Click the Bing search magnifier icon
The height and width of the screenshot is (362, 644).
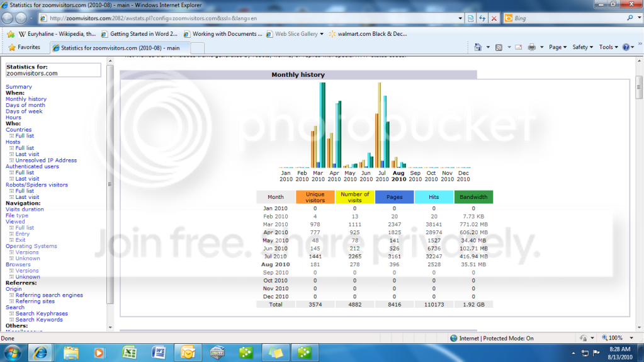(x=630, y=18)
